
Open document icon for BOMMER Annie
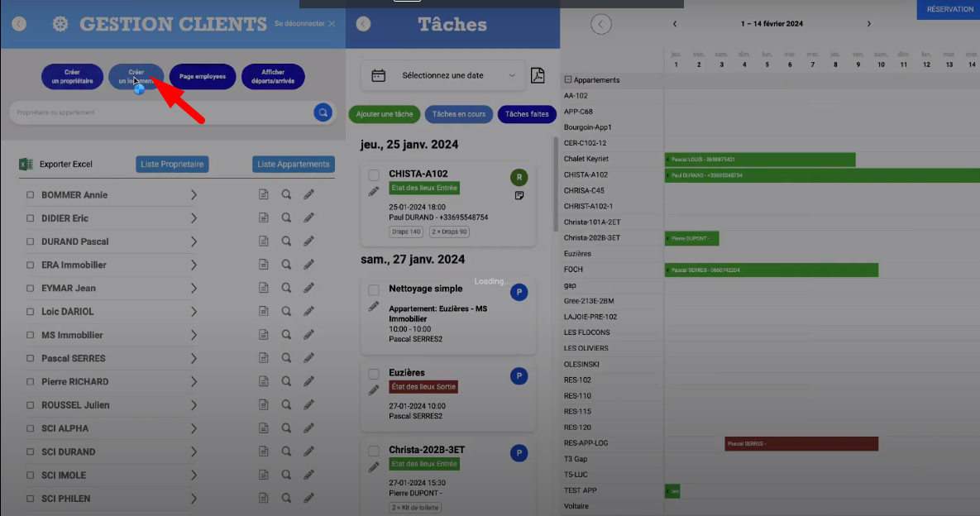[263, 195]
